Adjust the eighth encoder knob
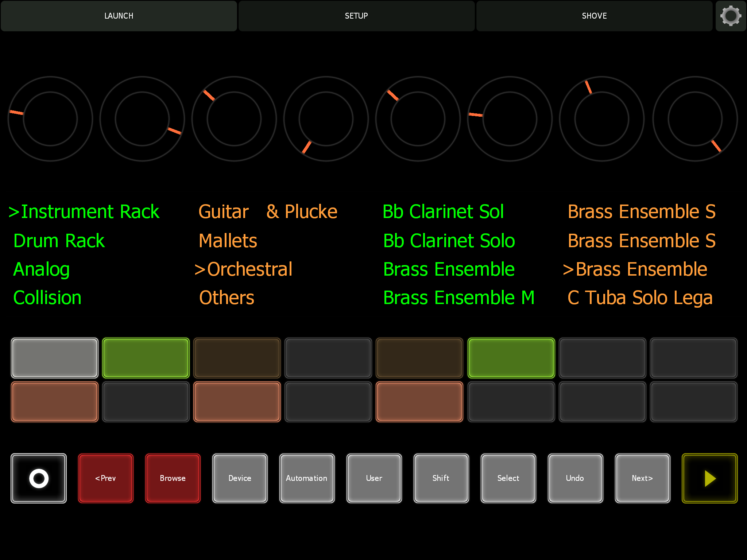 (695, 119)
